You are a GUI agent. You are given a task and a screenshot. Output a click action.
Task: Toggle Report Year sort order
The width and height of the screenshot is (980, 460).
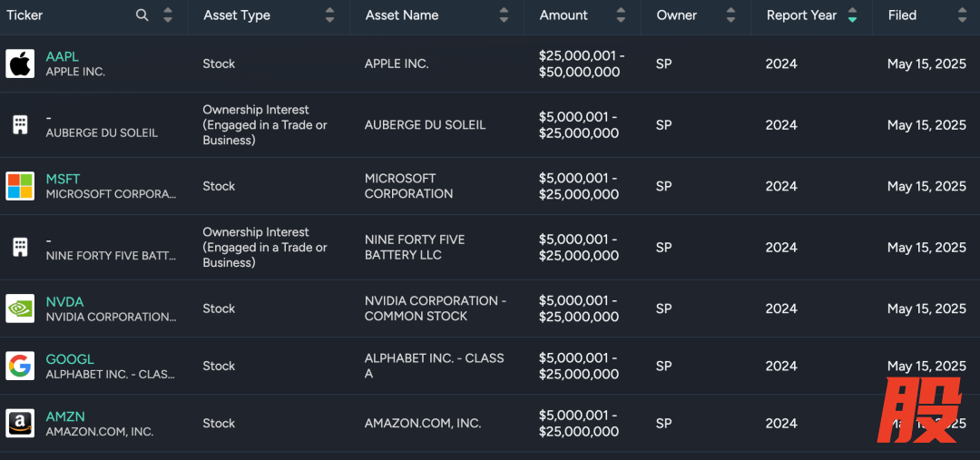pos(852,15)
